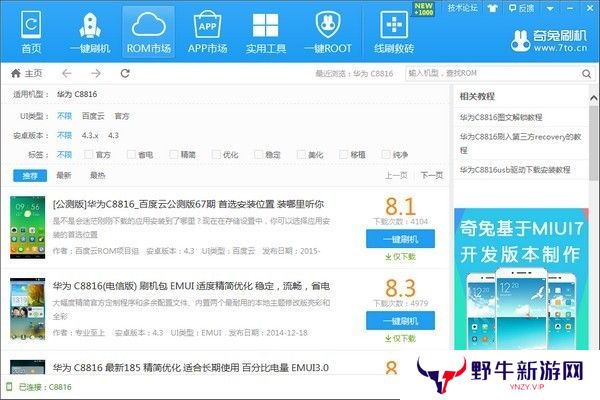Filter UI type by 百度云

93,116
